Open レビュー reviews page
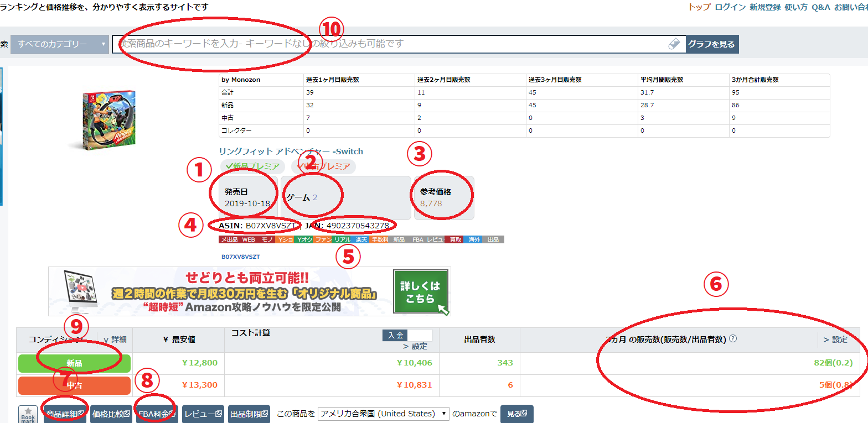 203,414
